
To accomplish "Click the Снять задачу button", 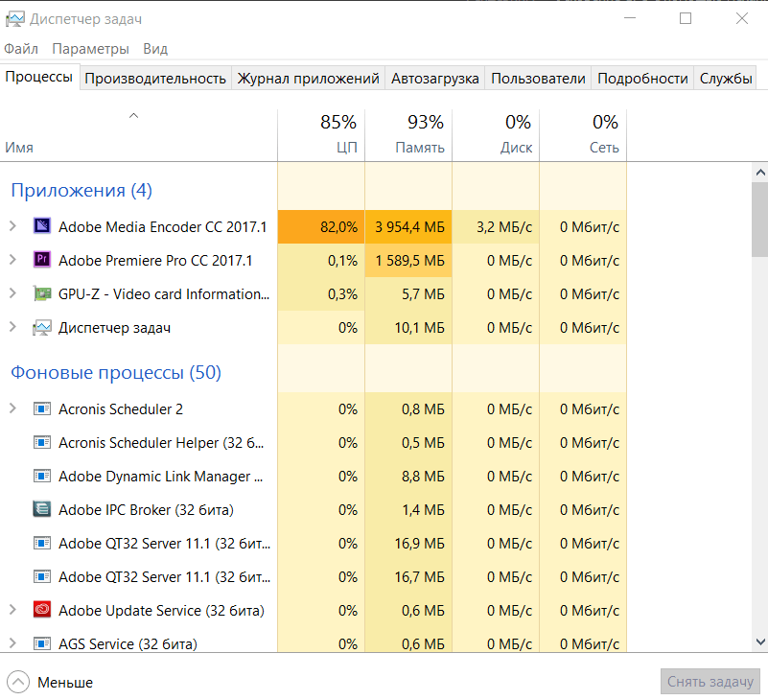I will tap(710, 682).
